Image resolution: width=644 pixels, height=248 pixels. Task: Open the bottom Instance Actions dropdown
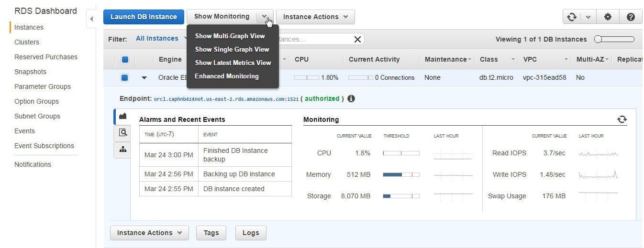point(149,233)
